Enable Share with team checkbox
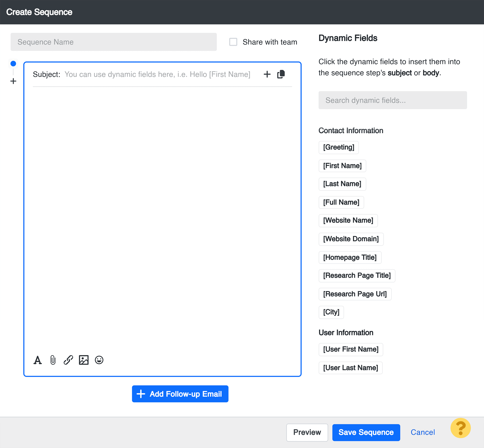The height and width of the screenshot is (448, 484). coord(233,42)
